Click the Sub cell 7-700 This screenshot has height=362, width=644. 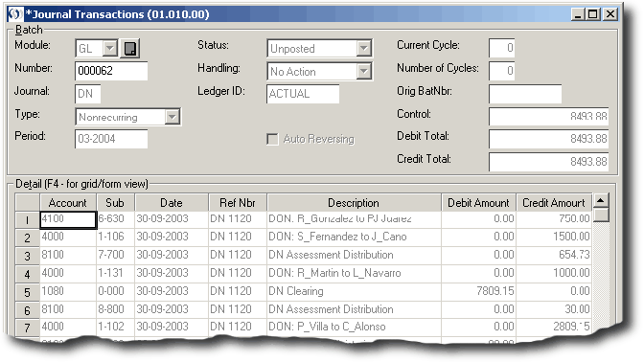click(x=116, y=255)
